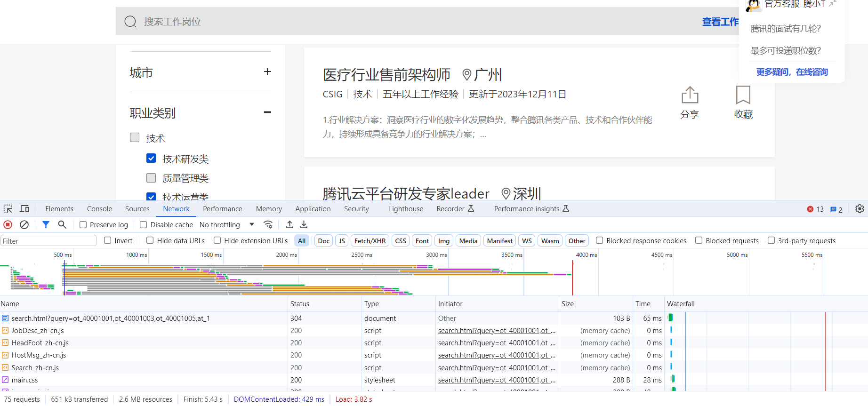Open the Lighthouse tab
868x406 pixels.
[x=406, y=209]
